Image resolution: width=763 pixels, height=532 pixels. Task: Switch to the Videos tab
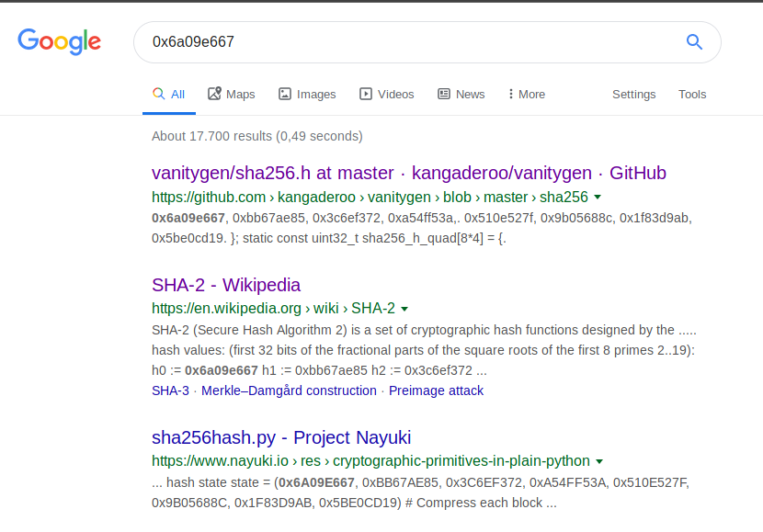pyautogui.click(x=387, y=95)
